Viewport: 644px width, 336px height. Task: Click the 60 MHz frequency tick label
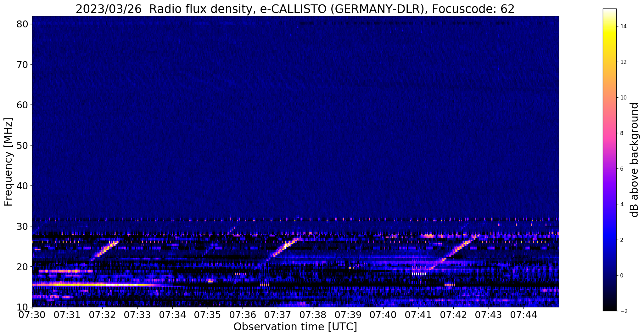[23, 105]
